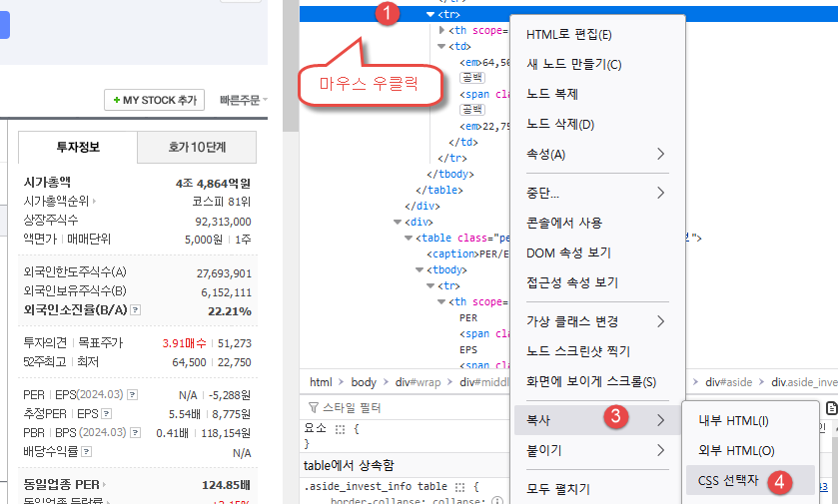Open help icon beside PER EPS(2024.03)
Screen dimensions: 838x504
(133, 394)
